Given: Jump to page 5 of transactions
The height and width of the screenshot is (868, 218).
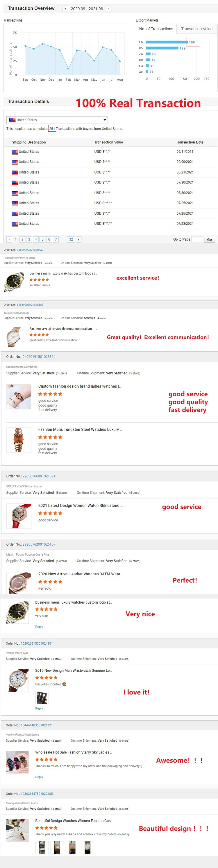Looking at the screenshot, I should pos(42,240).
